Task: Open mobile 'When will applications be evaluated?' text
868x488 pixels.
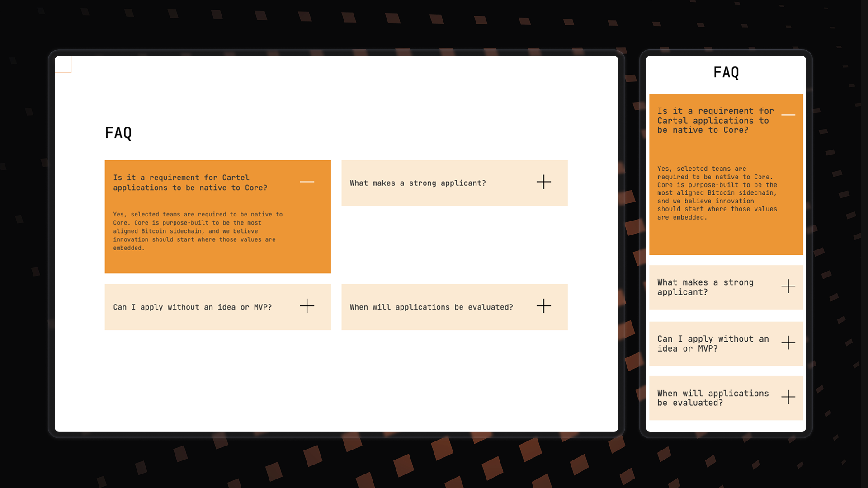Action: click(x=712, y=398)
